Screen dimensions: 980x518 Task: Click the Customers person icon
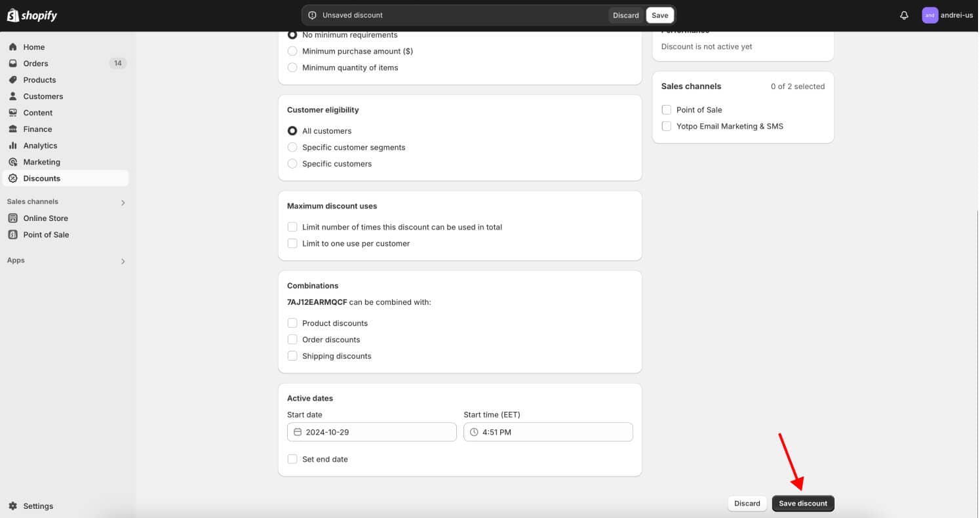click(x=12, y=96)
